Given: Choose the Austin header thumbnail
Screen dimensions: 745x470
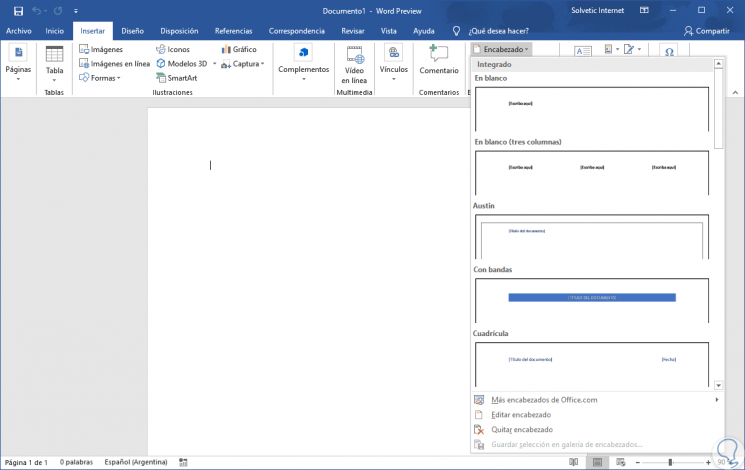Looking at the screenshot, I should click(x=592, y=237).
